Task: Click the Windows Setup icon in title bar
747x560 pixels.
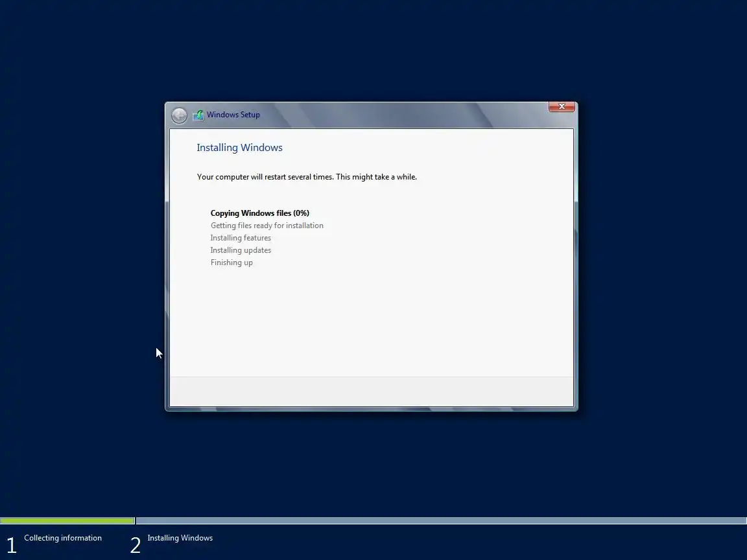Action: tap(198, 115)
